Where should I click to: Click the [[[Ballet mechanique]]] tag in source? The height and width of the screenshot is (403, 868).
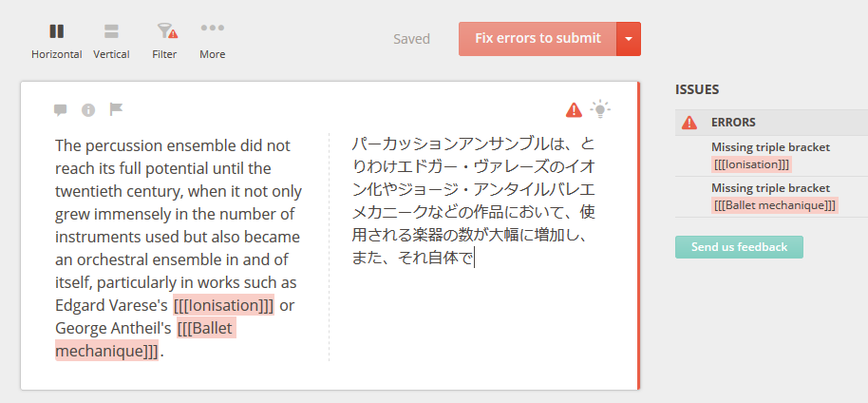pyautogui.click(x=146, y=340)
